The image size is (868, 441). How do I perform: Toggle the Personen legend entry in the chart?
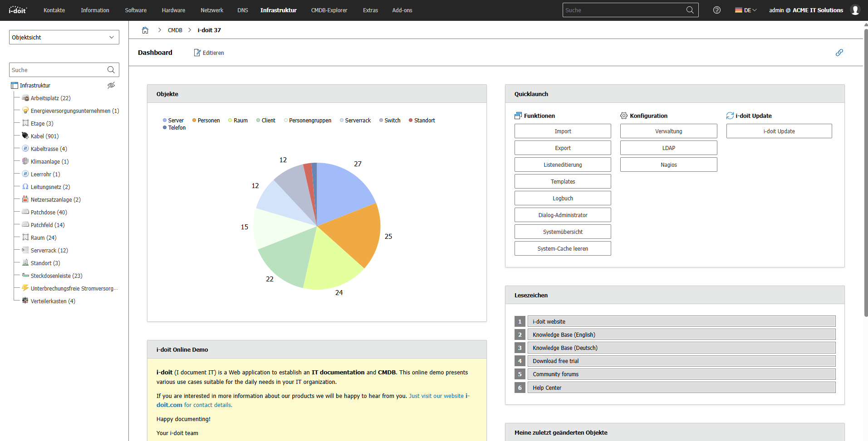click(x=206, y=121)
